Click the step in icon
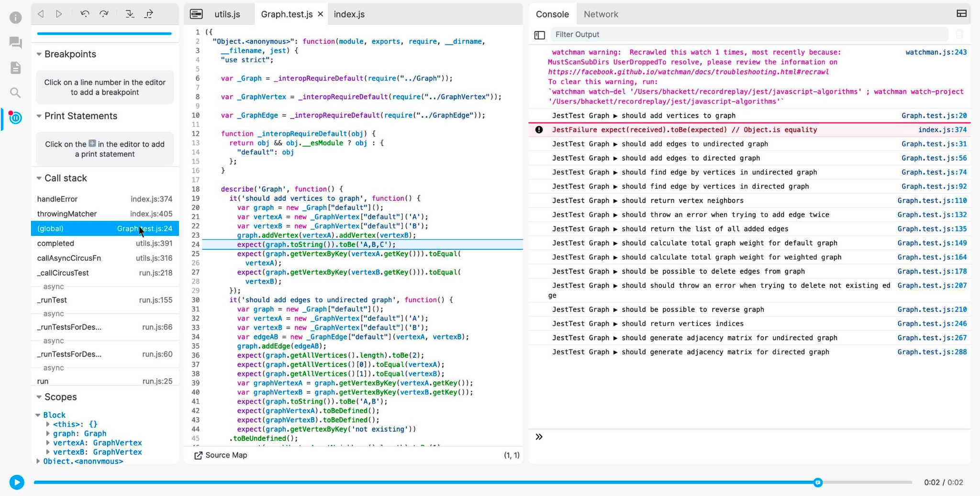This screenshot has height=496, width=980. click(130, 14)
